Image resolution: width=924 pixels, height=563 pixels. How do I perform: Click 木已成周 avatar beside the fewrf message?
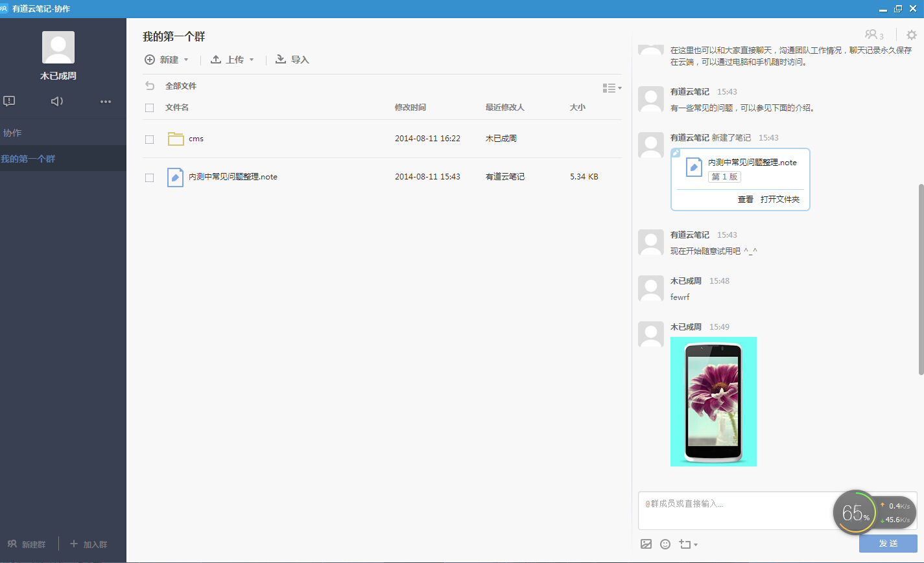click(651, 288)
